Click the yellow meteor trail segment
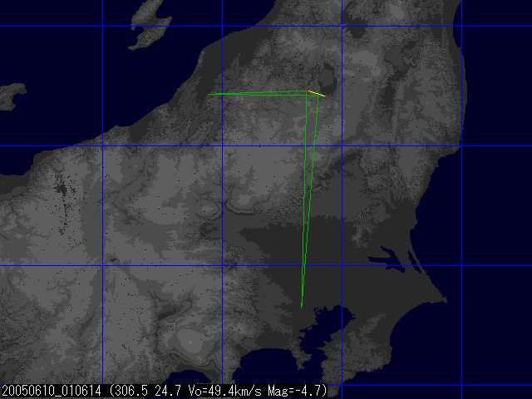 click(x=318, y=94)
